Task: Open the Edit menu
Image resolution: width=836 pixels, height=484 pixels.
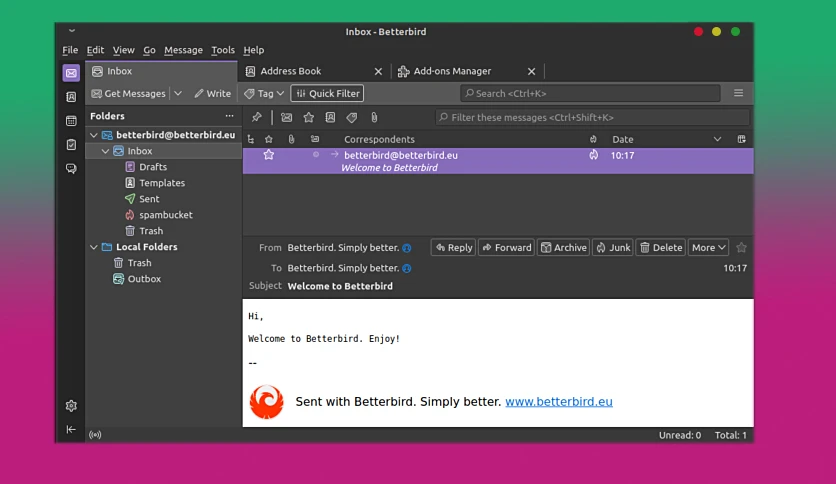Action: coord(95,50)
